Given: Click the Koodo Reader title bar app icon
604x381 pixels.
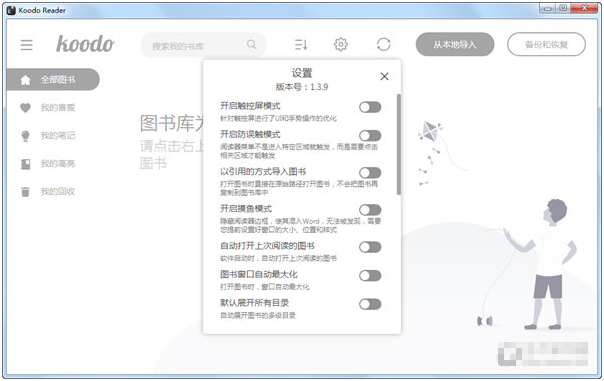Looking at the screenshot, I should pos(11,10).
